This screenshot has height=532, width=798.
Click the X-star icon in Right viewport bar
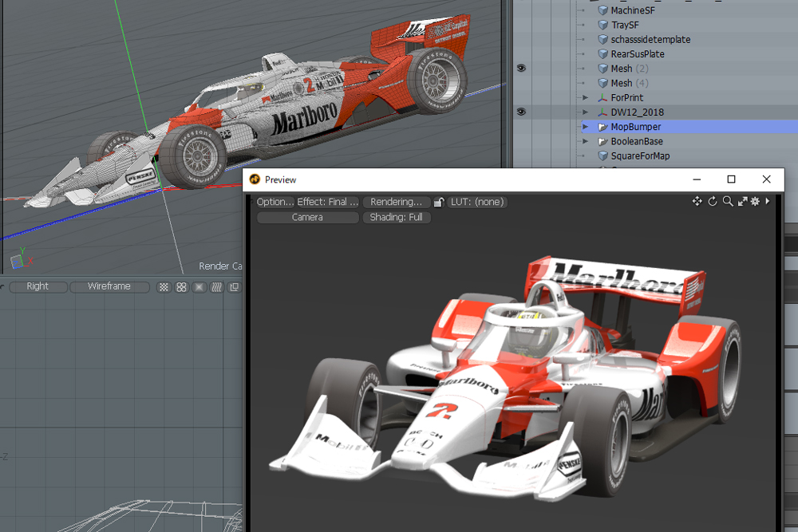199,287
